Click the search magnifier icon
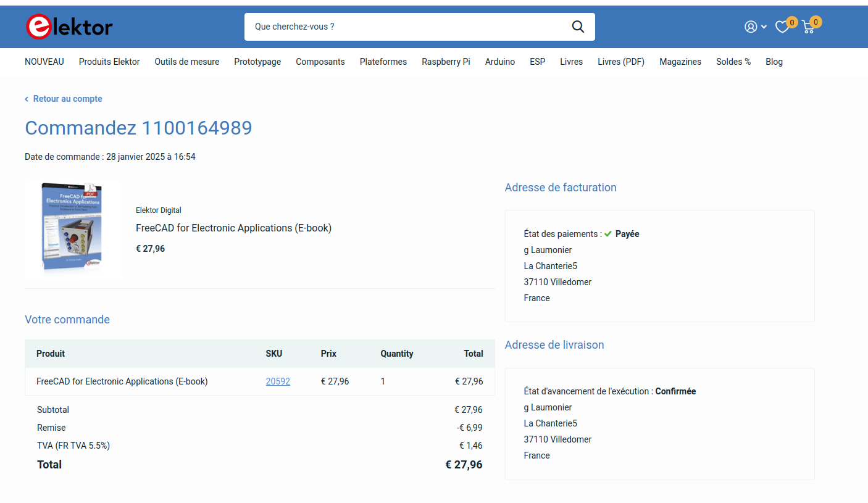 click(x=578, y=27)
